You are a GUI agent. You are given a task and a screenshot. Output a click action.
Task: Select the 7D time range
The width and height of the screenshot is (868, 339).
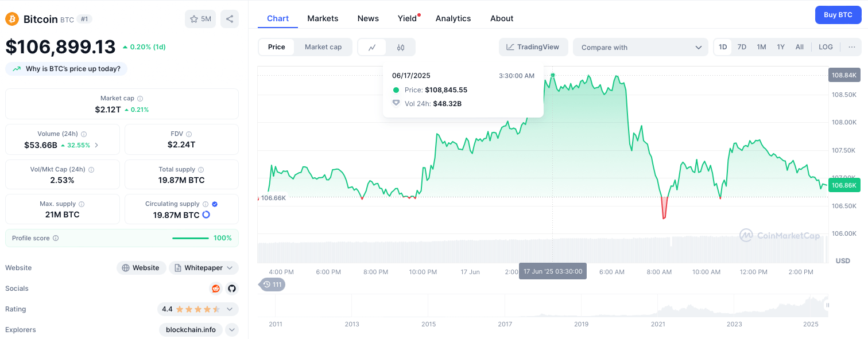tap(742, 47)
